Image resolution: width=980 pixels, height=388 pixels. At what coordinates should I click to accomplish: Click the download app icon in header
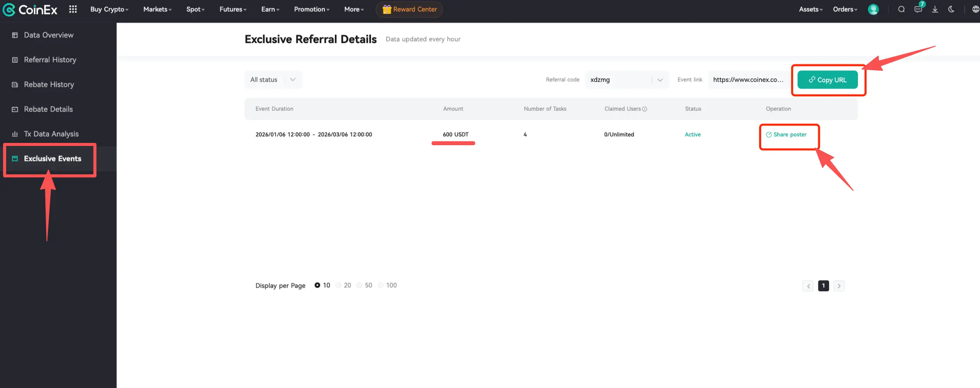click(935, 9)
